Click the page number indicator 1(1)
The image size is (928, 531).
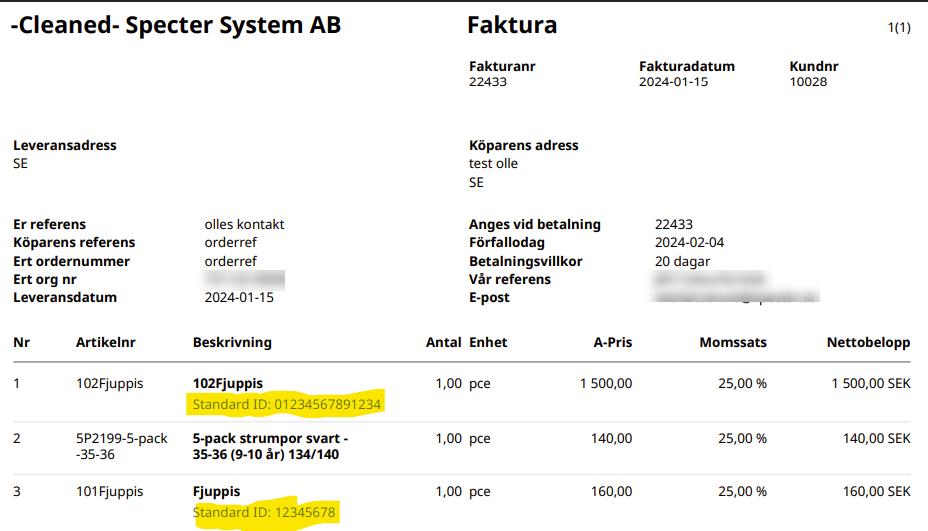898,28
